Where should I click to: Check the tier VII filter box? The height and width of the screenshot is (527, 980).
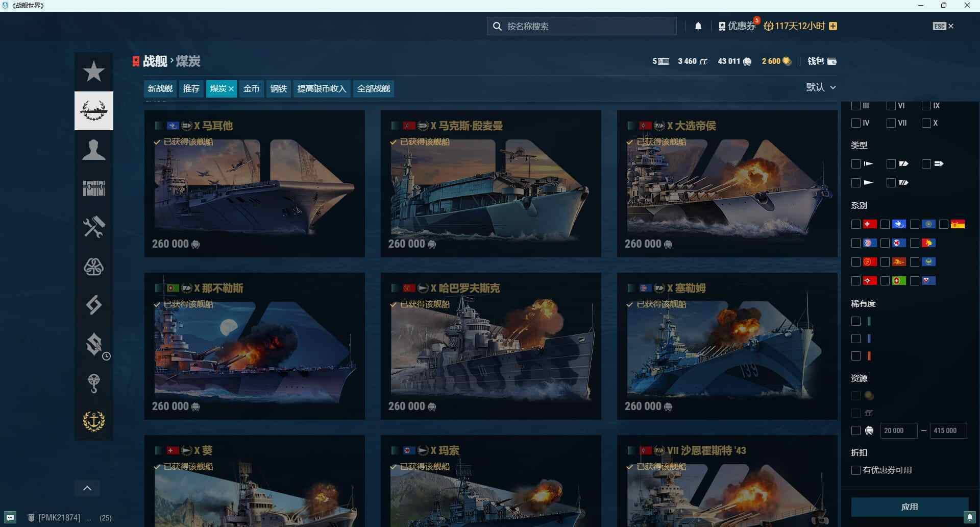(x=891, y=123)
